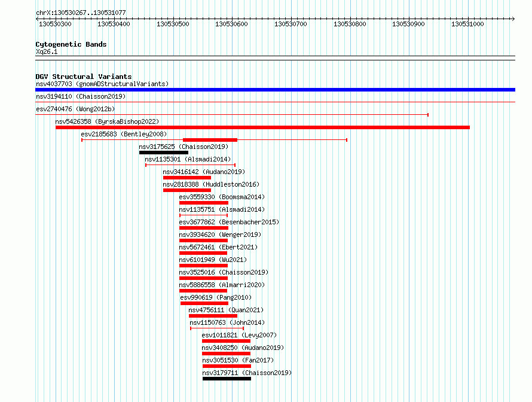Click the red bar under esv990619
Screen dimensions: 532x402
[x=204, y=303]
